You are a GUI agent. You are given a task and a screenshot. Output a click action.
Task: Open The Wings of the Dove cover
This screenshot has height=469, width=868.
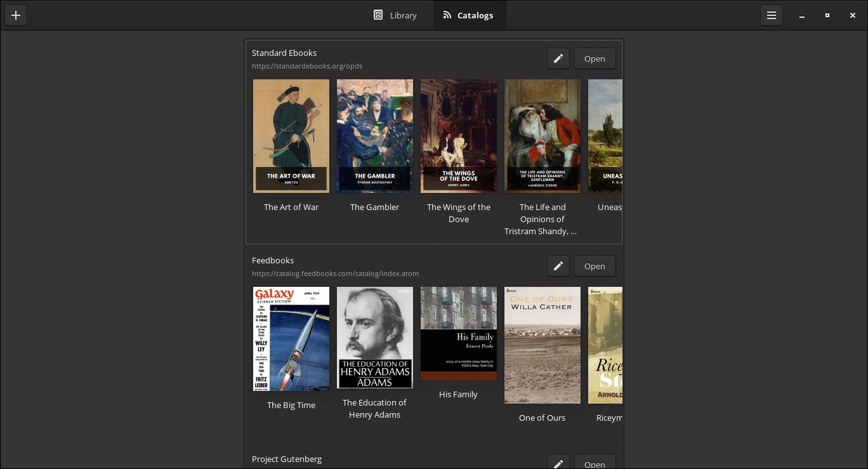click(x=459, y=136)
